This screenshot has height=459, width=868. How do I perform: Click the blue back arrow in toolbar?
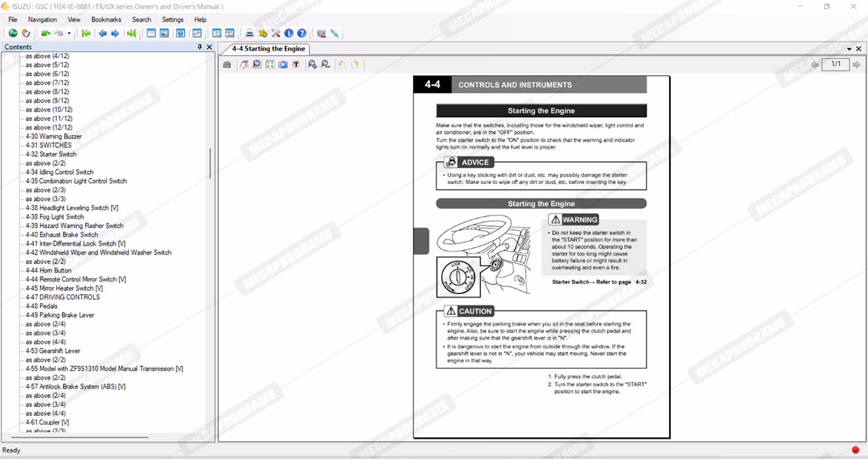coord(102,34)
